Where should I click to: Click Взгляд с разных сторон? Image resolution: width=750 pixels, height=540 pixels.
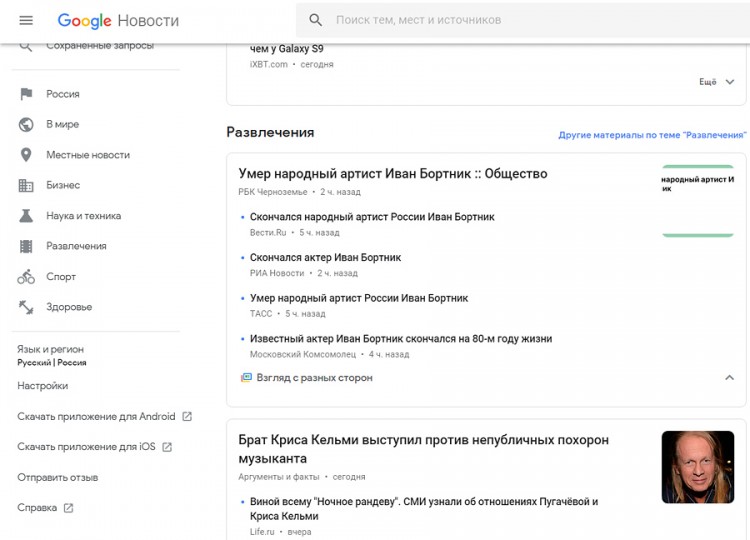tap(314, 378)
